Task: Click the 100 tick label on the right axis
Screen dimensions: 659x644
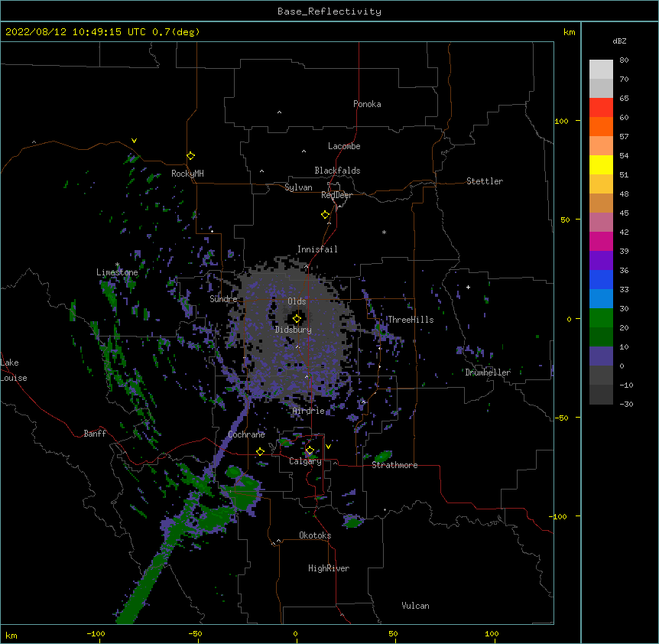Action: [561, 121]
